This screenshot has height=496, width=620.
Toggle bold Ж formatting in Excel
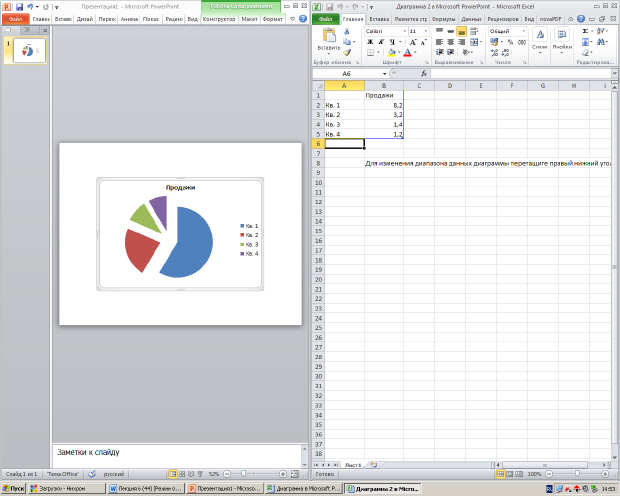(x=370, y=42)
